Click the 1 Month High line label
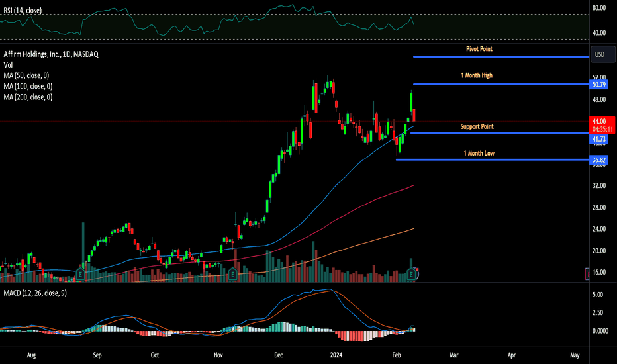Image resolution: width=617 pixels, height=364 pixels. (477, 75)
